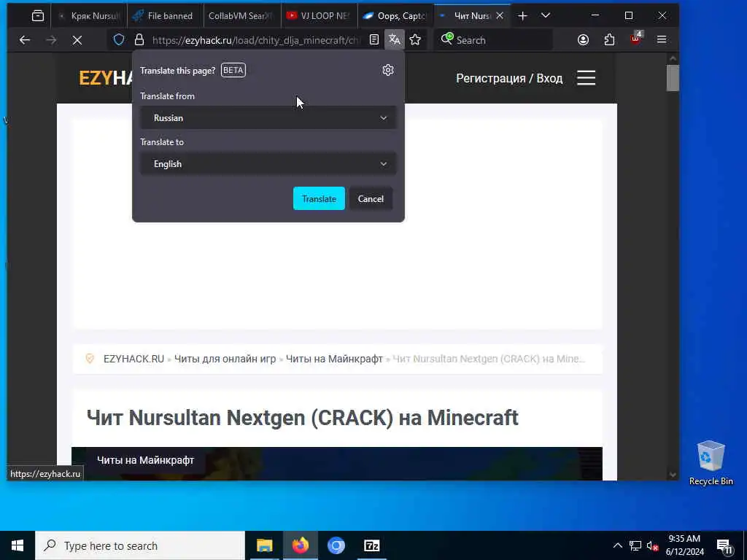Image resolution: width=747 pixels, height=560 pixels.
Task: Open File Explorer from taskbar
Action: [264, 545]
